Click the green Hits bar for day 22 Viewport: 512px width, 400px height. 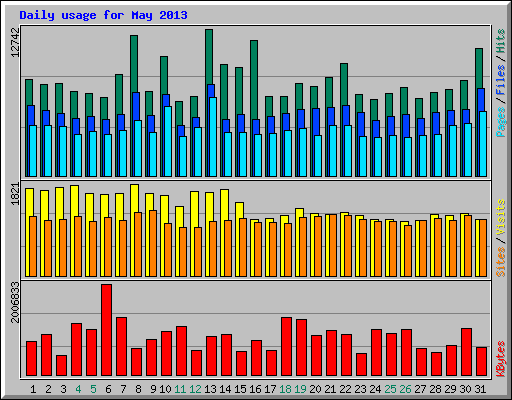[344, 84]
